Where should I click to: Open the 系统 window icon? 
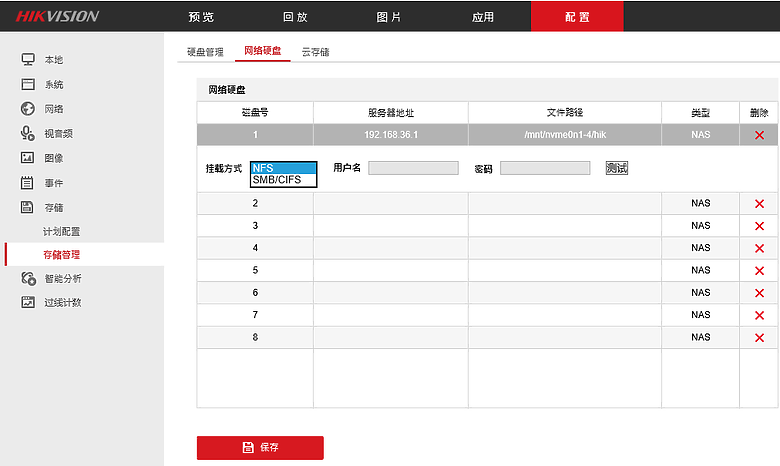tap(28, 84)
